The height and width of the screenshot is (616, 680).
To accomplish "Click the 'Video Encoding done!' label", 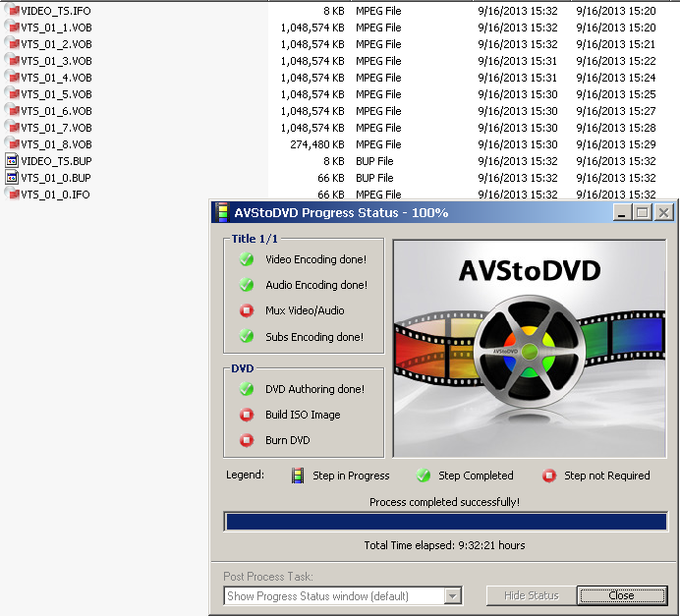I will coord(315,259).
